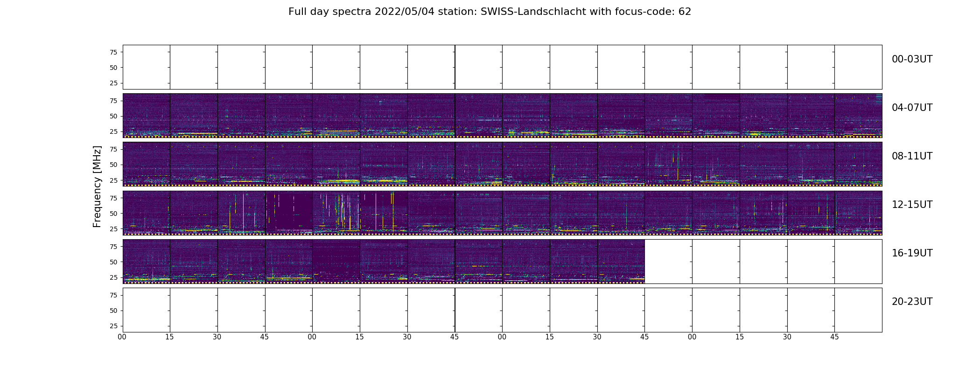Click the '50' tick on the 04-07UT axis
980x373 pixels.
click(x=113, y=116)
